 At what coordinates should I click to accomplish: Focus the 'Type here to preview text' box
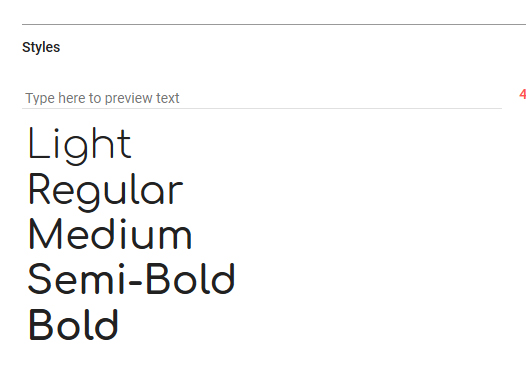point(262,98)
